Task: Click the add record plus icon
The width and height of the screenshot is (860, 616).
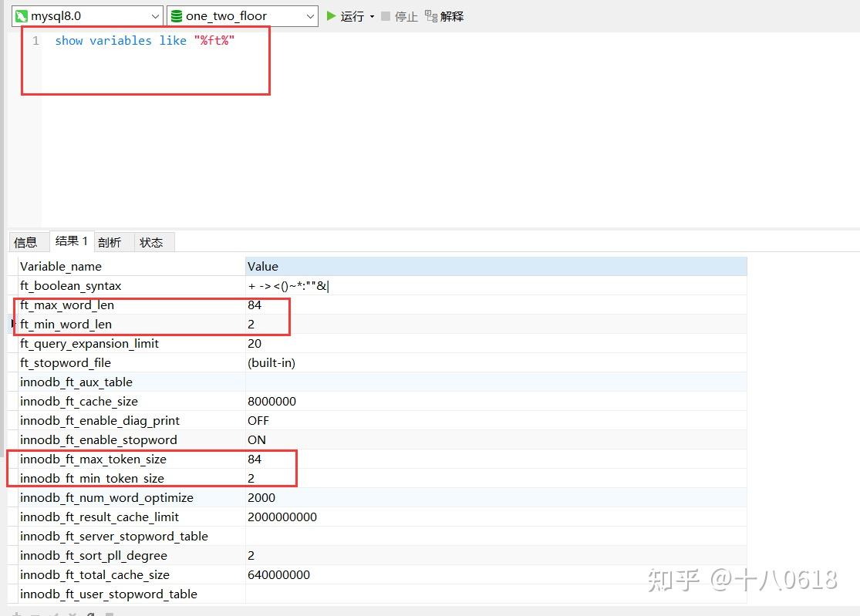Action: [15, 613]
